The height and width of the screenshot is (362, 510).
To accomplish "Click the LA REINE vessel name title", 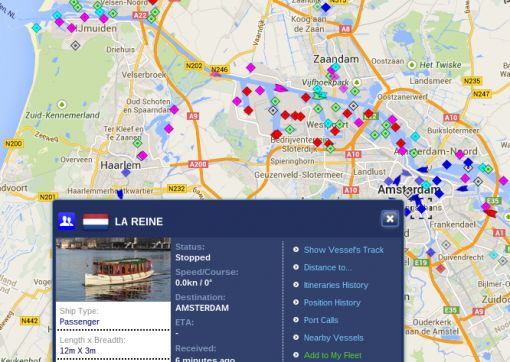I will coord(139,222).
